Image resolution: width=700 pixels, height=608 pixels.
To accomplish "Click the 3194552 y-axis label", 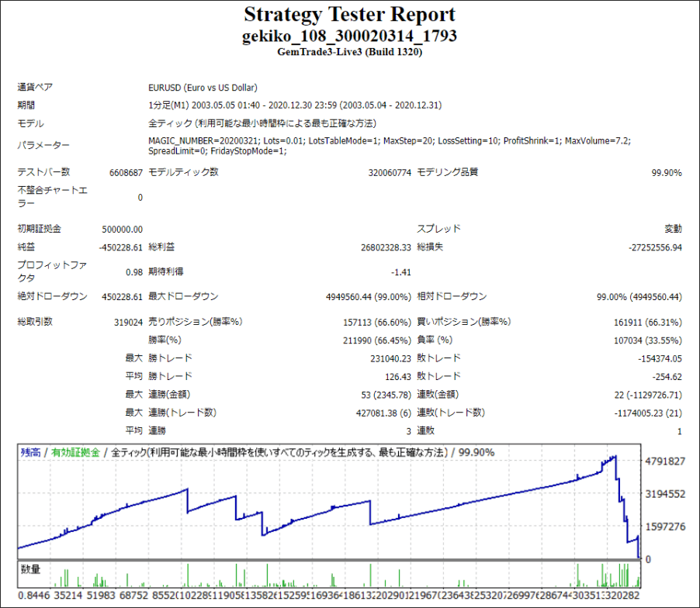I will [665, 494].
